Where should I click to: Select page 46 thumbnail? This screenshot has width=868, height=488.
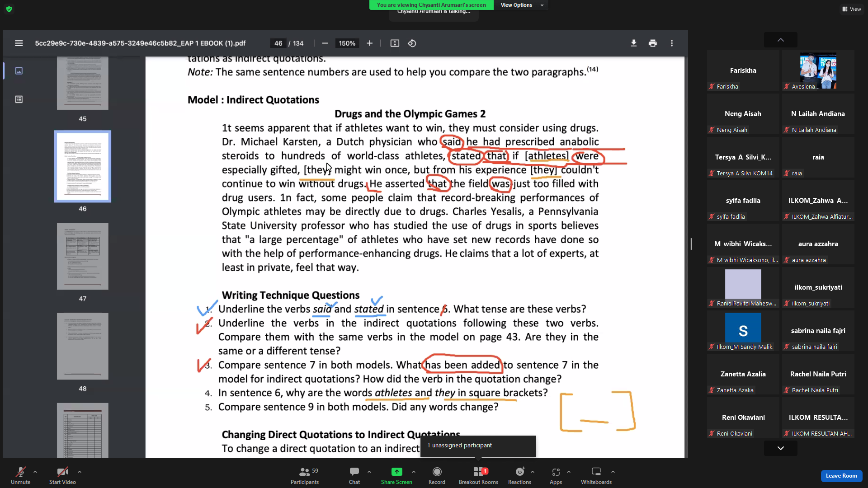coord(82,166)
